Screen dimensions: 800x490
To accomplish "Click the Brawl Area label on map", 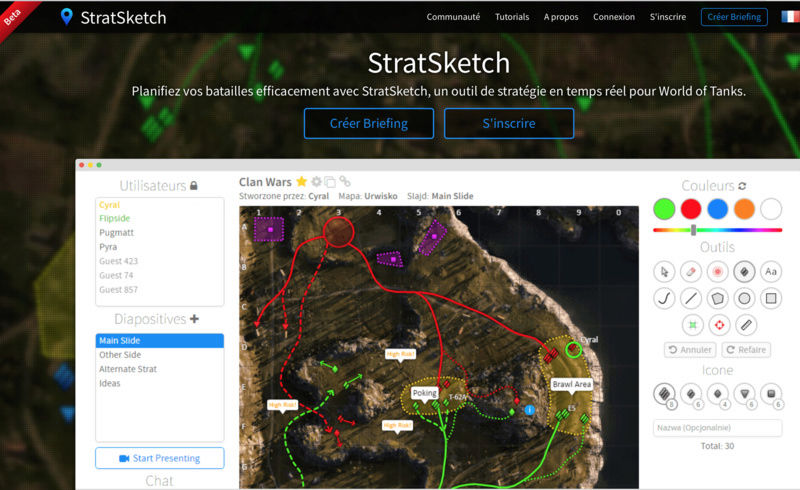I will click(572, 384).
